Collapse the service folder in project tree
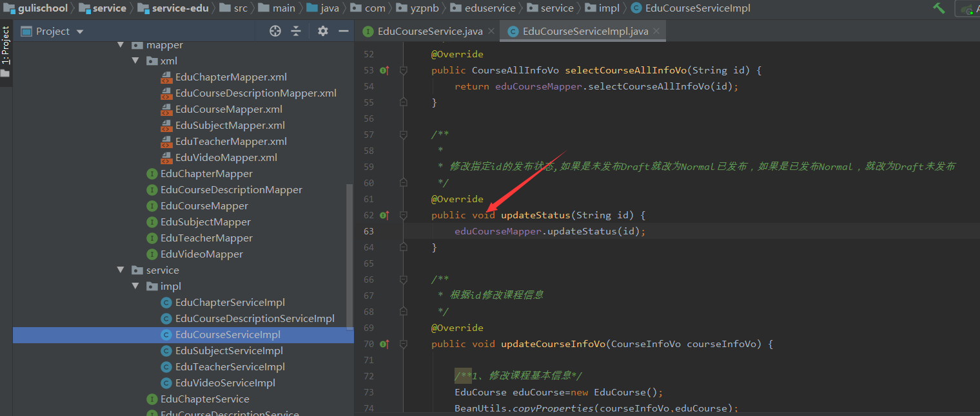Image resolution: width=980 pixels, height=416 pixels. [x=121, y=270]
